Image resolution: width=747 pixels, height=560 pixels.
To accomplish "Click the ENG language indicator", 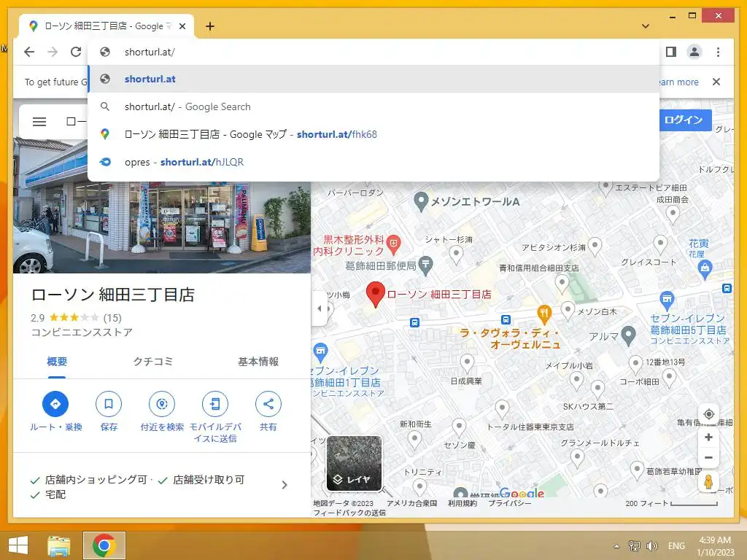I will pyautogui.click(x=676, y=545).
